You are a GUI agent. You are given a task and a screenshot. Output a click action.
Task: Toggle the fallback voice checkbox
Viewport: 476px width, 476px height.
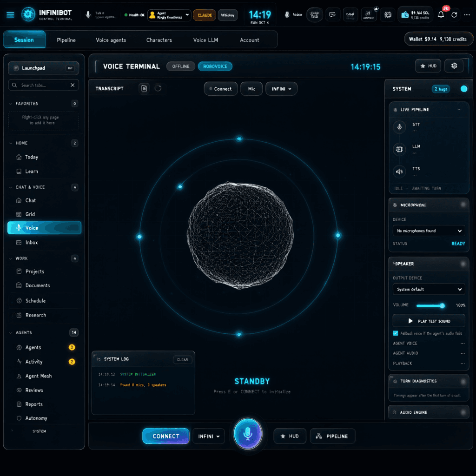pyautogui.click(x=395, y=333)
